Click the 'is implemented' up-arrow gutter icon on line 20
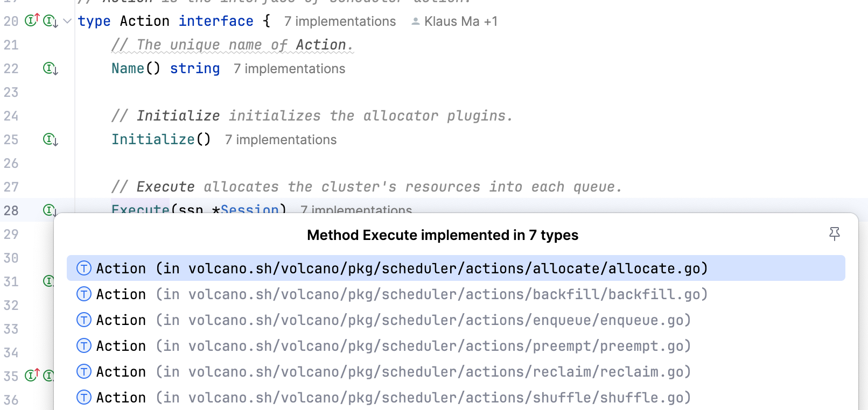The image size is (868, 410). click(31, 20)
